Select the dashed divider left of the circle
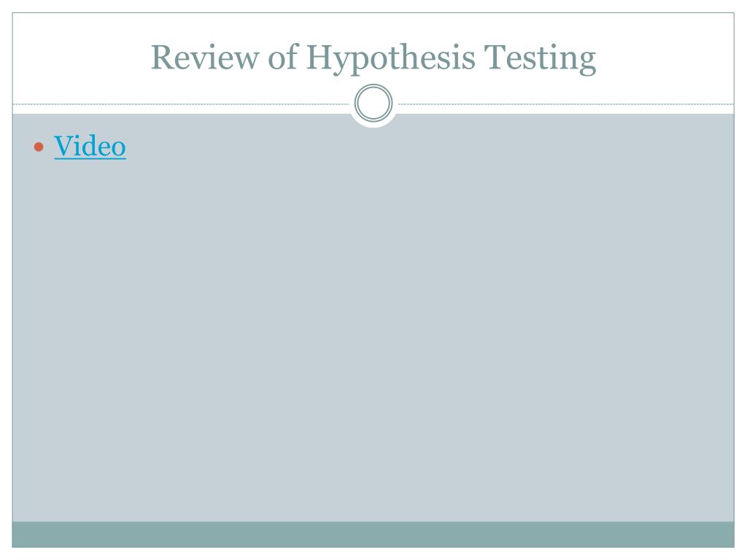Image resolution: width=747 pixels, height=560 pixels. point(181,104)
